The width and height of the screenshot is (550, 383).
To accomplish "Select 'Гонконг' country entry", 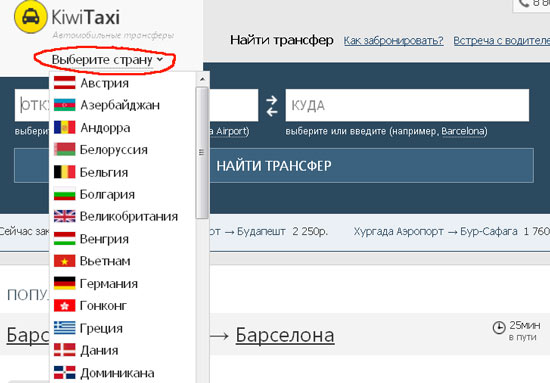I will click(x=103, y=306).
